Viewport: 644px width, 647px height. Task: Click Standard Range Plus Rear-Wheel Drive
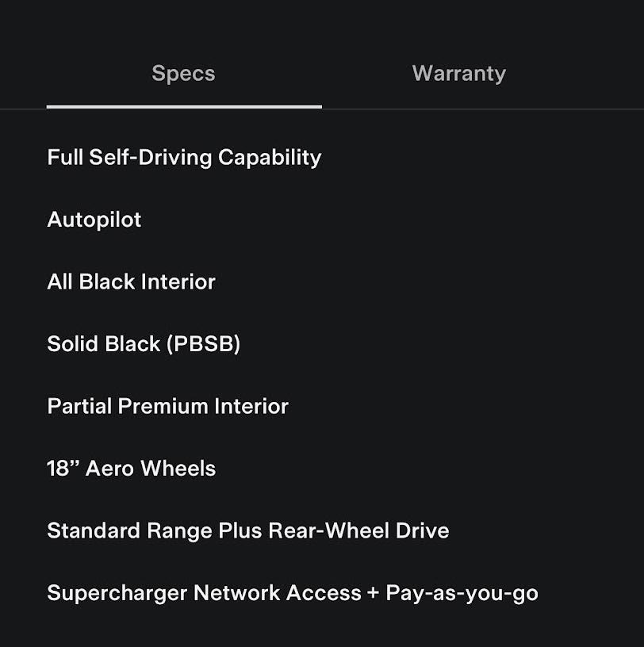(247, 530)
